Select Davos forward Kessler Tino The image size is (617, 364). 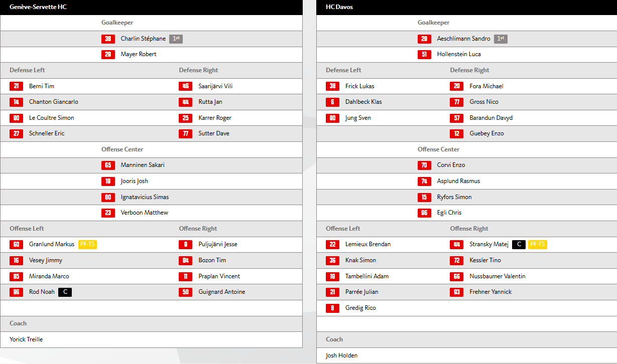(x=485, y=260)
